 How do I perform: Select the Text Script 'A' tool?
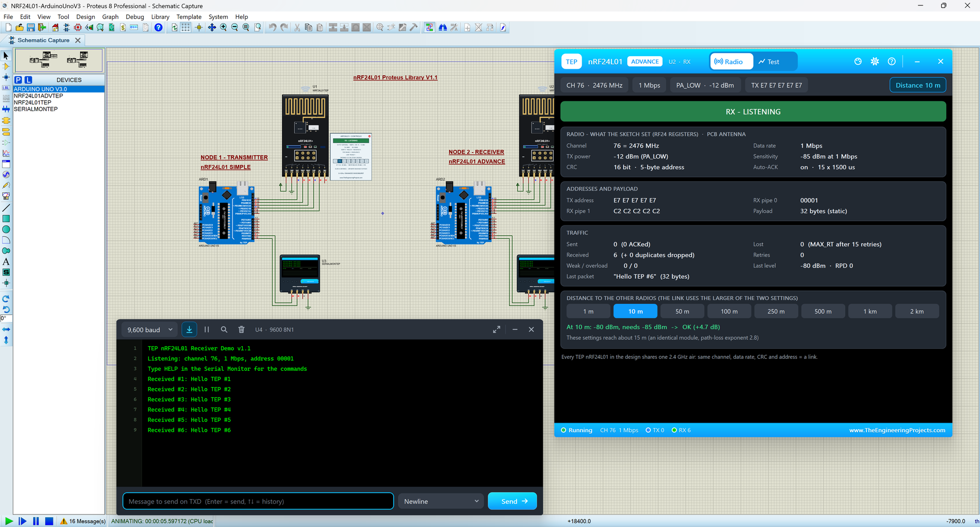pos(6,262)
